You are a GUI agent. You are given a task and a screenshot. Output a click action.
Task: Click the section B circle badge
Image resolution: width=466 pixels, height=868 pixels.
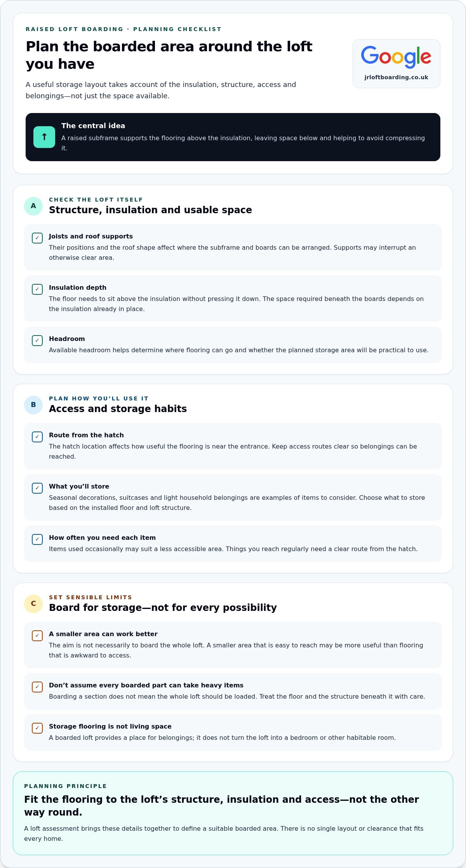[33, 405]
